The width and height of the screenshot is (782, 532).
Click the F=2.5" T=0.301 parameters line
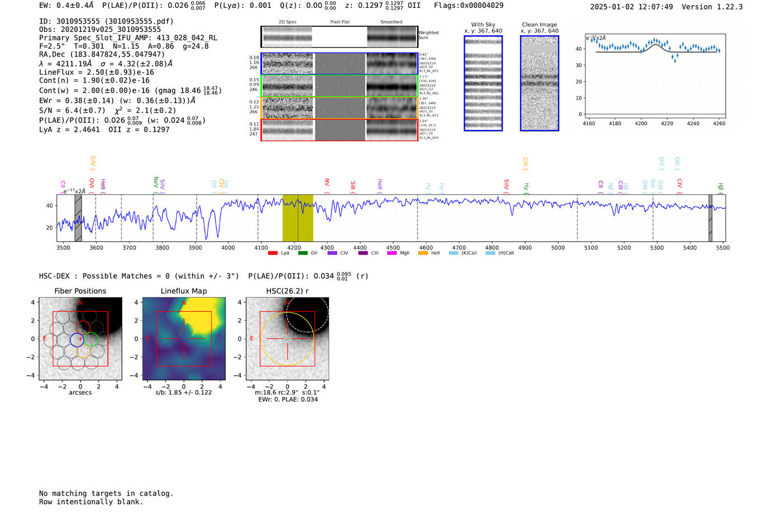[x=124, y=46]
